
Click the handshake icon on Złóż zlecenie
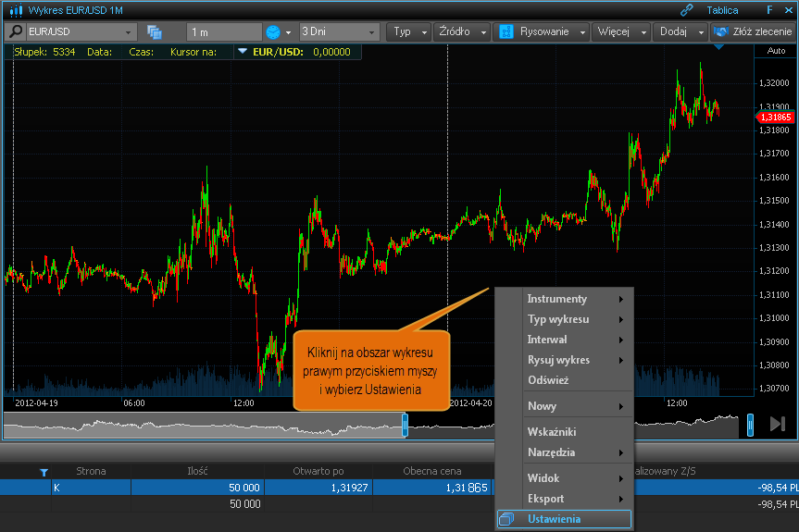tap(721, 31)
